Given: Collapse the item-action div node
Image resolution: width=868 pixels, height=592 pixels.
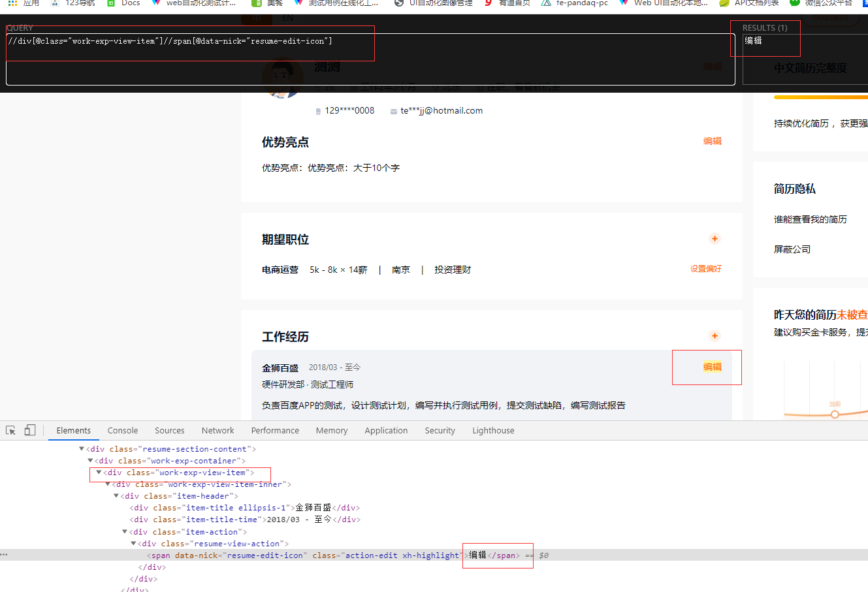Looking at the screenshot, I should pyautogui.click(x=124, y=531).
